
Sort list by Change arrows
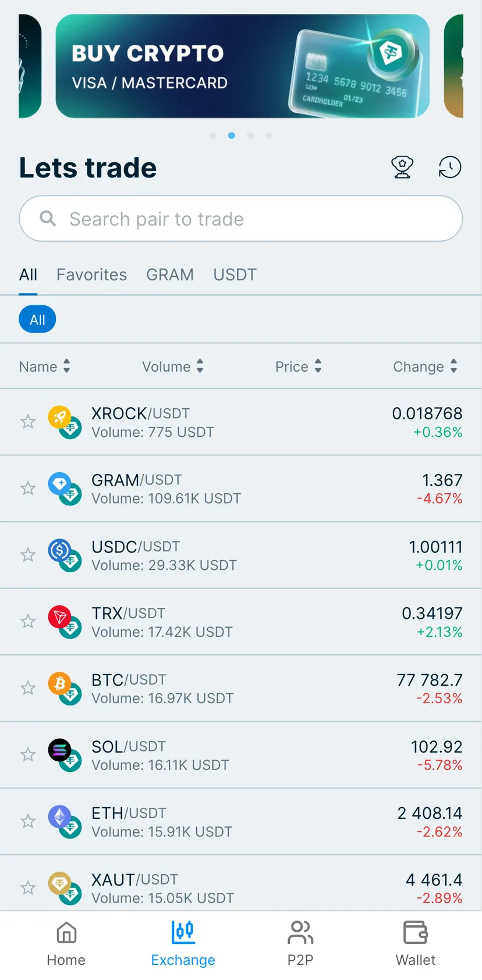pyautogui.click(x=453, y=366)
